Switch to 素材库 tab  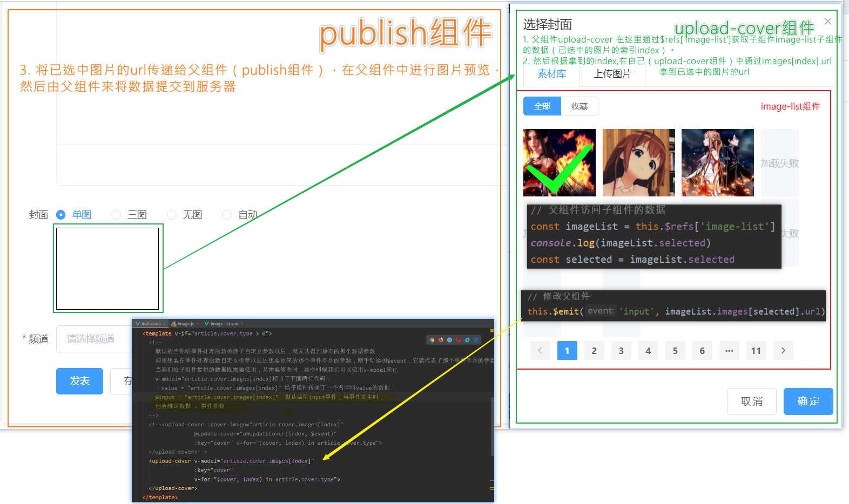click(x=551, y=74)
